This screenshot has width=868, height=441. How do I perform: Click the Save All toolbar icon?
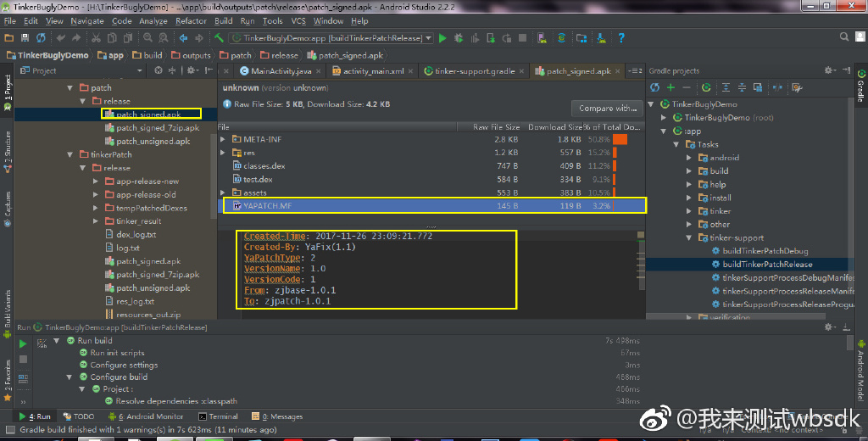(x=25, y=37)
